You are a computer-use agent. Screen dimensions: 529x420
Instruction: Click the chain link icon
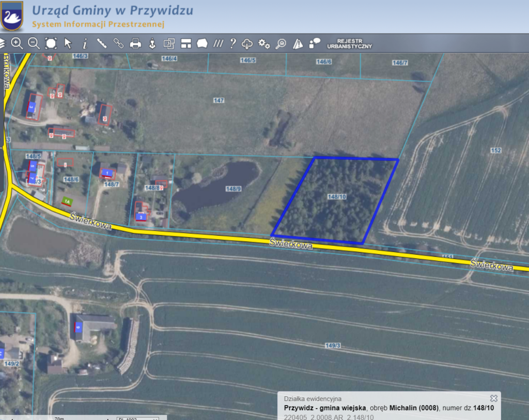(x=118, y=43)
